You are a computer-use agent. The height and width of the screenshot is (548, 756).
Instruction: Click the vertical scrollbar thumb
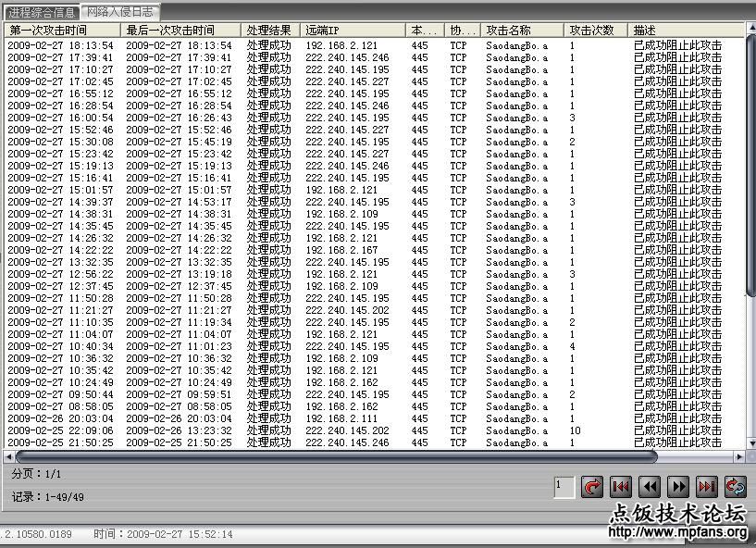click(x=750, y=166)
